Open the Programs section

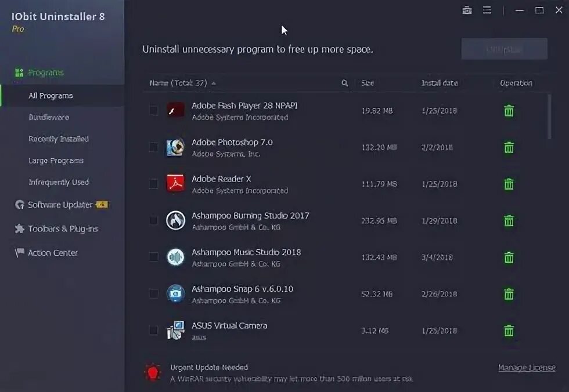point(46,72)
